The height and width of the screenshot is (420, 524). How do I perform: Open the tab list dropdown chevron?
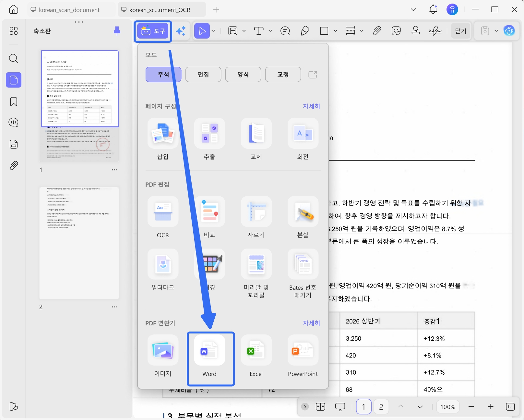point(413,10)
